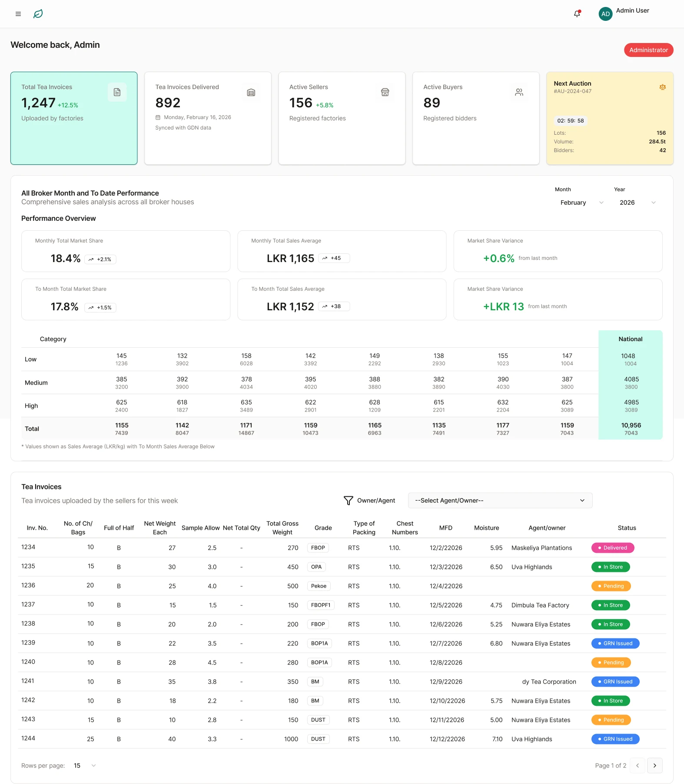Click the Active Sellers store icon
684x784 pixels.
point(385,92)
